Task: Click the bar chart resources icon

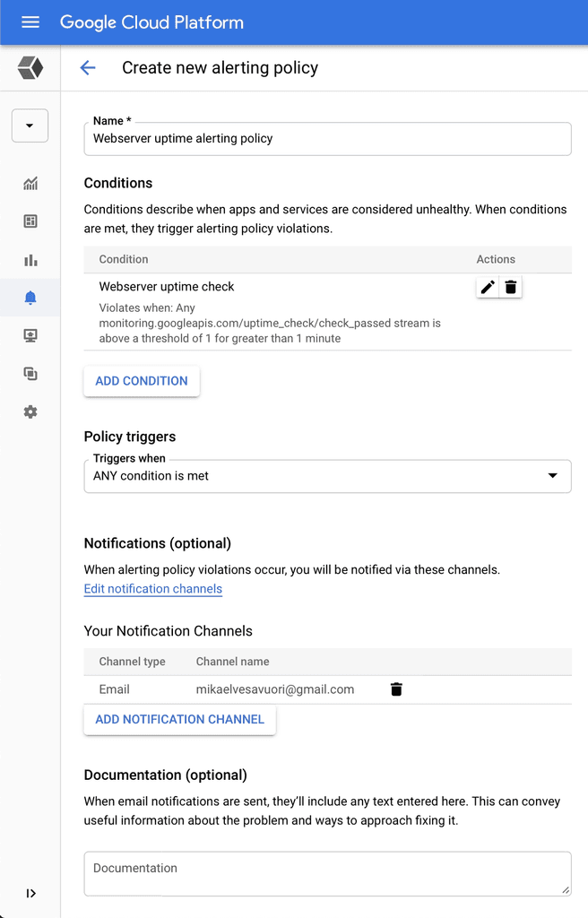Action: (x=30, y=260)
